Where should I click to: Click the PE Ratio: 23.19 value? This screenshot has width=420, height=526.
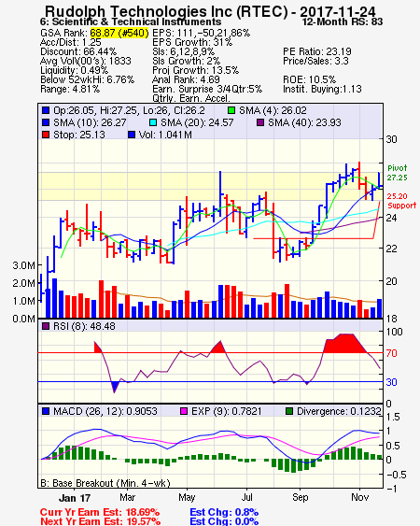pos(317,51)
